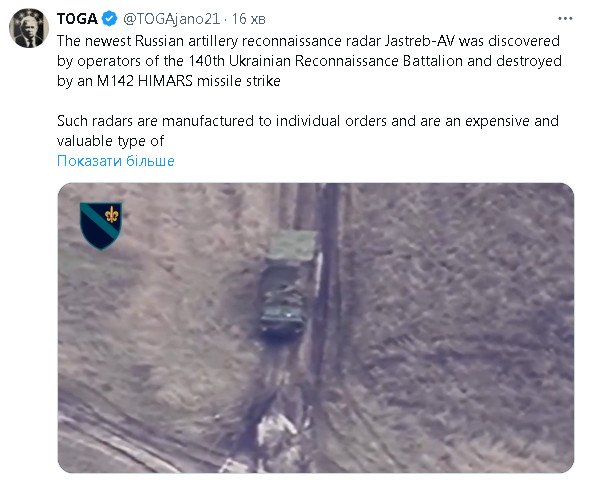
Task: Click the shield emblem with fleur-de-lis
Action: 101,226
